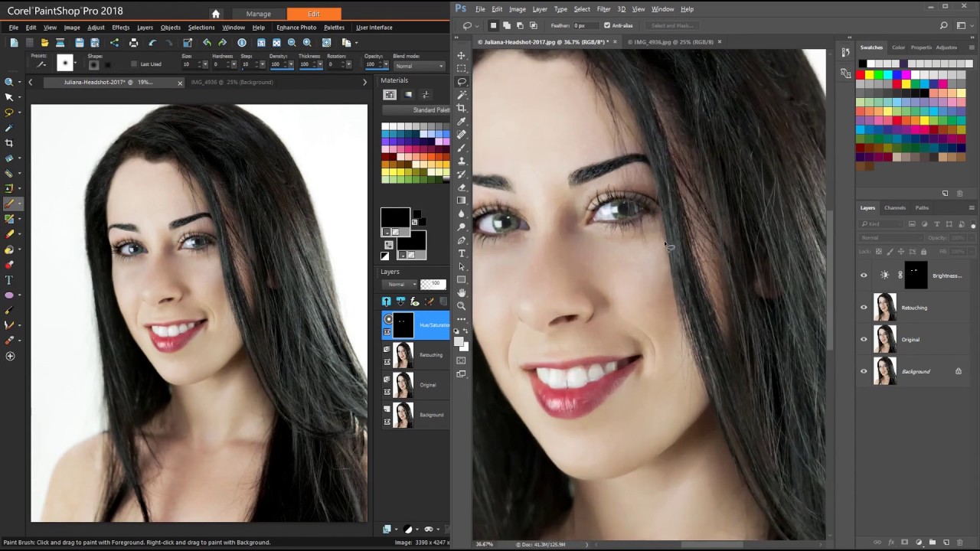Open the Photoshop Layers panel menu
The width and height of the screenshot is (980, 551).
point(972,208)
